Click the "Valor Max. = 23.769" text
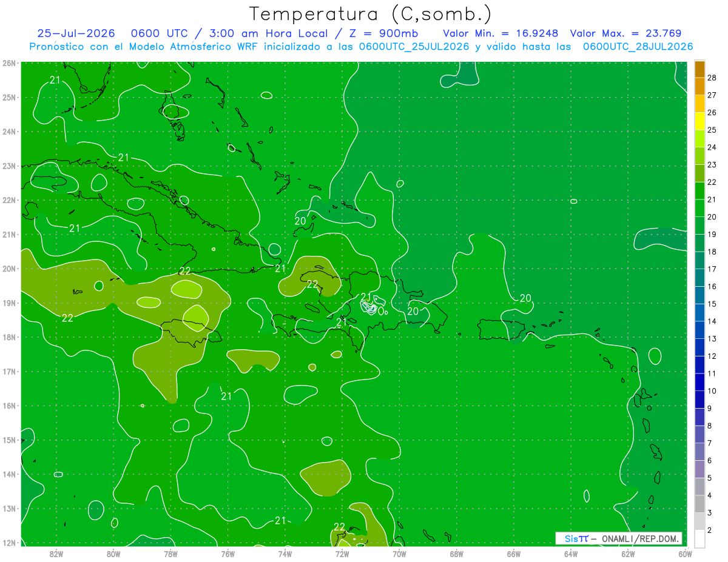Image resolution: width=728 pixels, height=562 pixels. coord(625,33)
